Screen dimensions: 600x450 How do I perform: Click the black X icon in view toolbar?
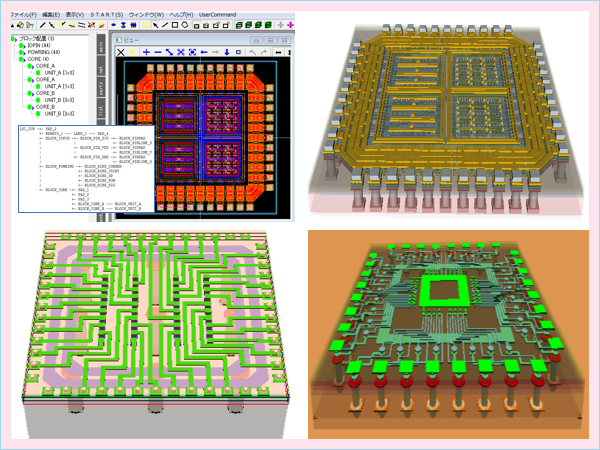pyautogui.click(x=122, y=51)
